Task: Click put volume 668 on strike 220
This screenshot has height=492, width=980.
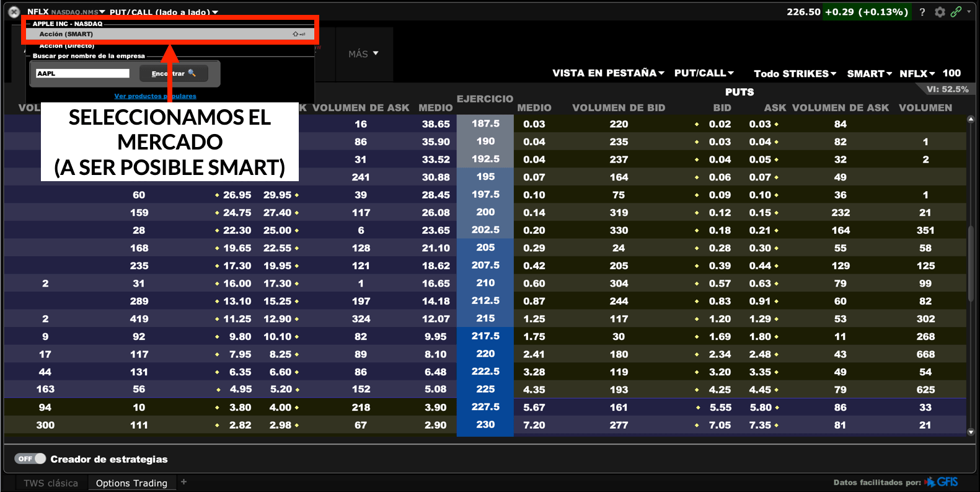Action: 925,354
